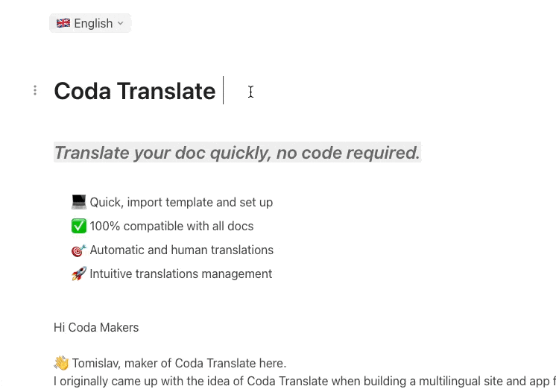Image resolution: width=556 pixels, height=392 pixels.
Task: Click the laptop emoji icon
Action: point(79,202)
